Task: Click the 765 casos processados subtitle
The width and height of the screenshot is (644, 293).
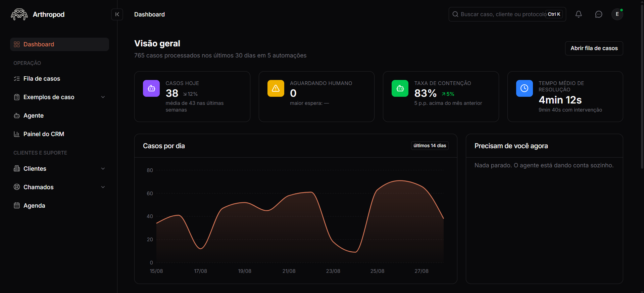Action: point(220,55)
